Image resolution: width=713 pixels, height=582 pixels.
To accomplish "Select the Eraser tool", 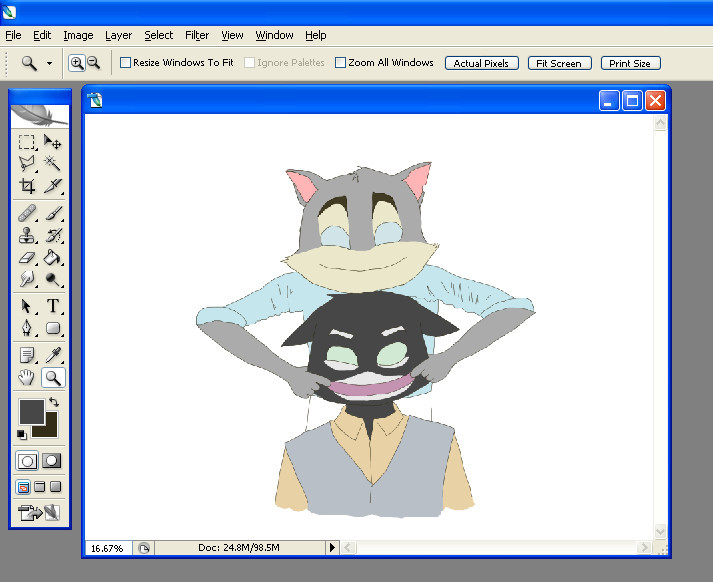I will 27,257.
